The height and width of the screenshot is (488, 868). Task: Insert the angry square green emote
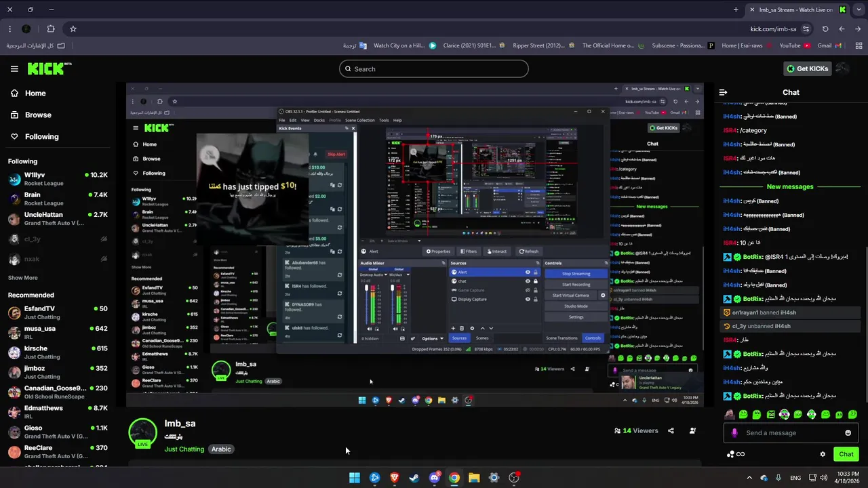[771, 414]
